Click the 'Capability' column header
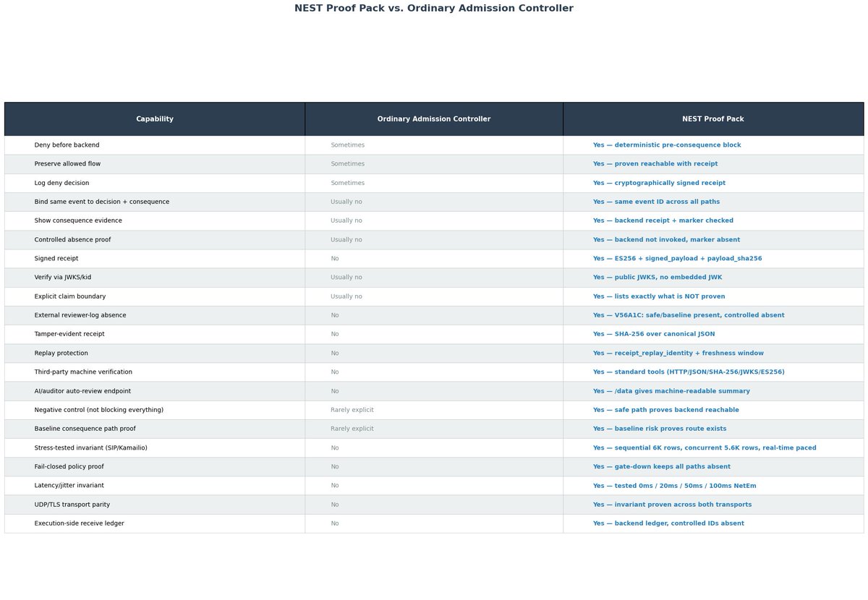Image resolution: width=868 pixels, height=600 pixels. (x=155, y=119)
